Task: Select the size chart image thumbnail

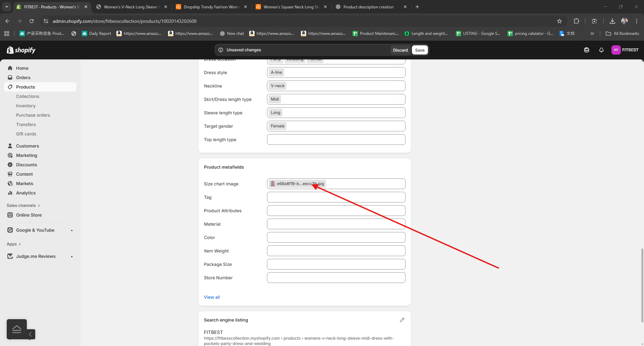Action: tap(273, 184)
